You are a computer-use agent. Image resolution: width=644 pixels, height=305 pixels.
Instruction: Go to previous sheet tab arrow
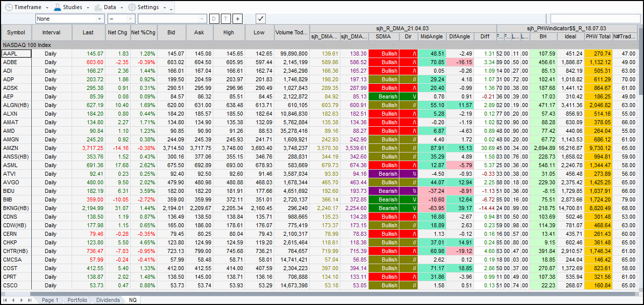14,300
